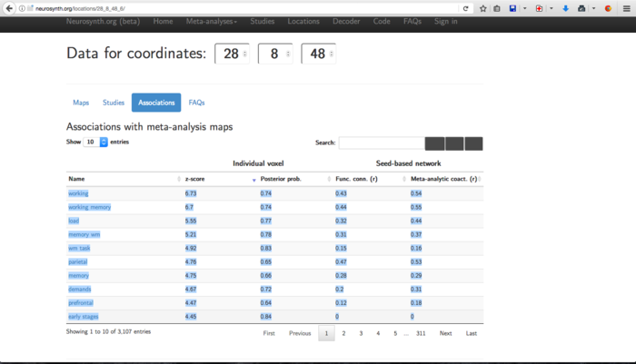
Task: Open the Meta-analyses dropdown menu
Action: (x=212, y=21)
